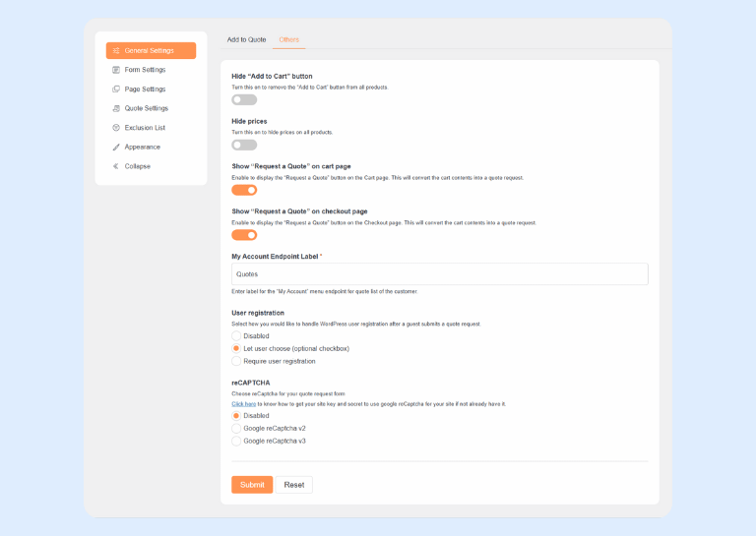Click the General Settings sidebar icon
This screenshot has width=756, height=536.
click(116, 51)
